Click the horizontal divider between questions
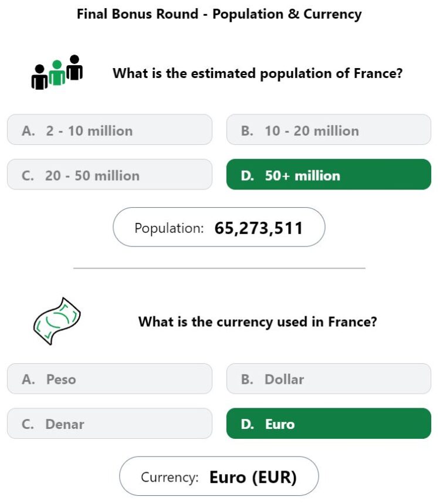 coord(219,268)
